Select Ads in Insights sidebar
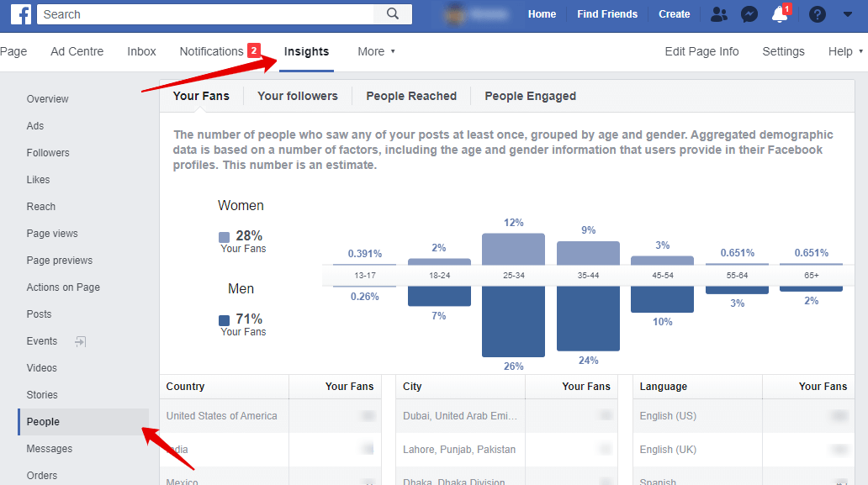Viewport: 868px width, 485px height. 34,126
